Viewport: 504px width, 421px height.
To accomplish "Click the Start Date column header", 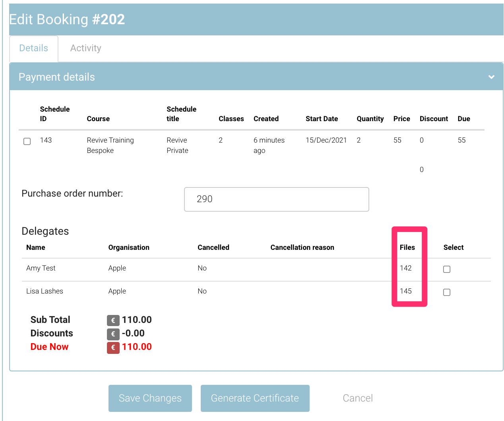I will (x=322, y=119).
